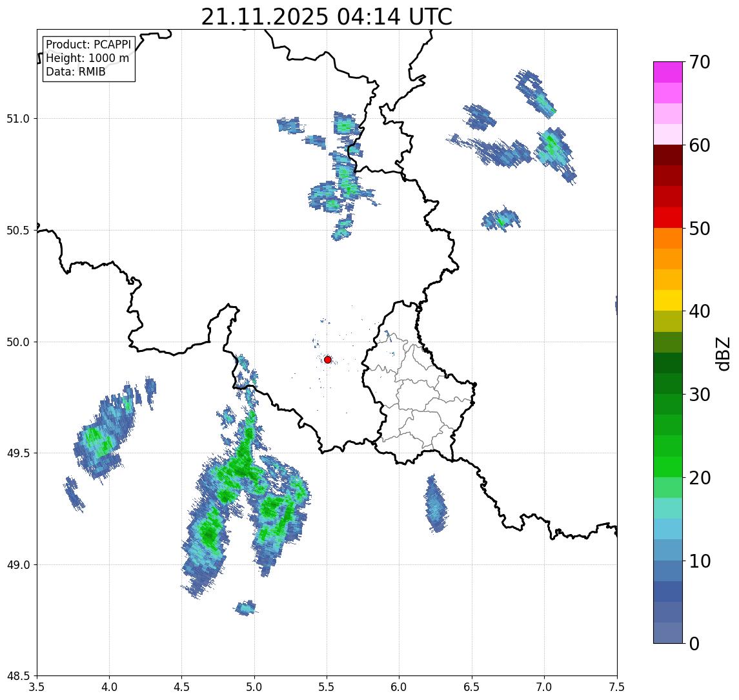This screenshot has width=739, height=700.
Task: Click the 'Height: 1000 m' legend line
Action: pos(87,58)
